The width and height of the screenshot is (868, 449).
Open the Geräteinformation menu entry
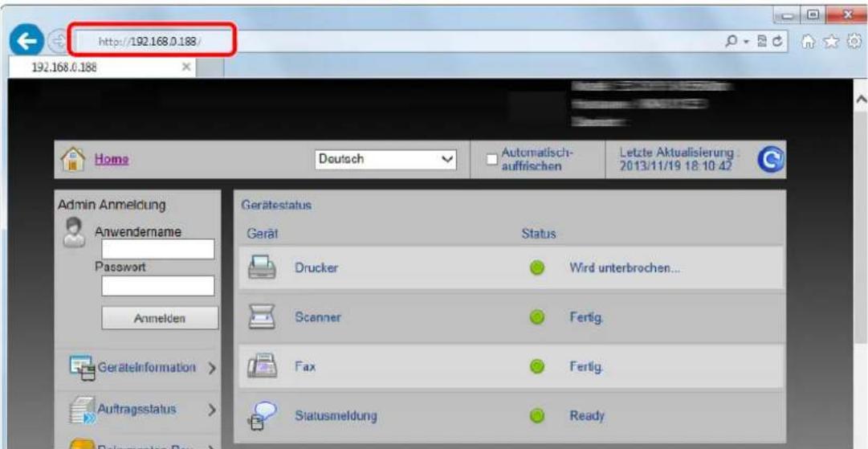point(147,368)
